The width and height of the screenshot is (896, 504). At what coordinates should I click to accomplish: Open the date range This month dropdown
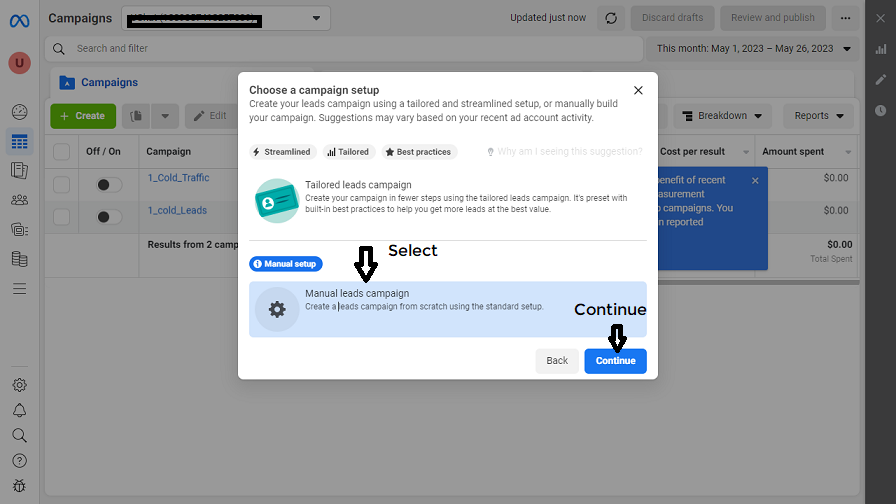pos(754,48)
